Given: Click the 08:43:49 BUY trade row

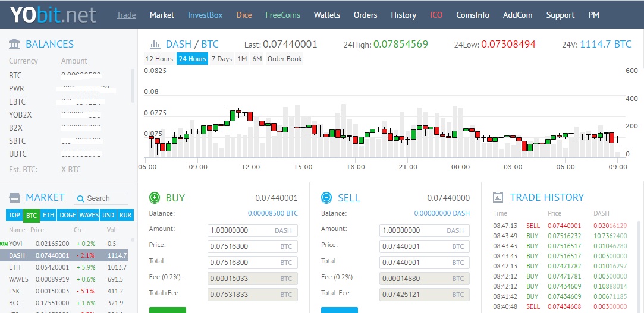Looking at the screenshot, I should coord(560,236).
